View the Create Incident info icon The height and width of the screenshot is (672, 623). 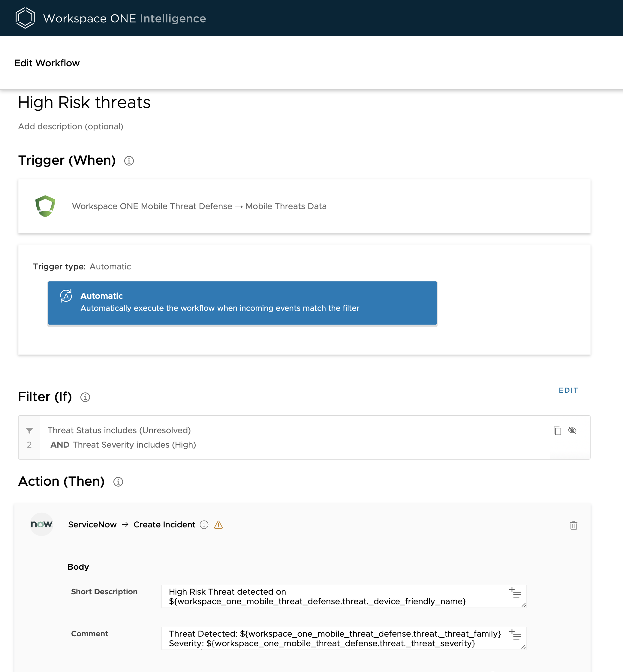point(204,525)
